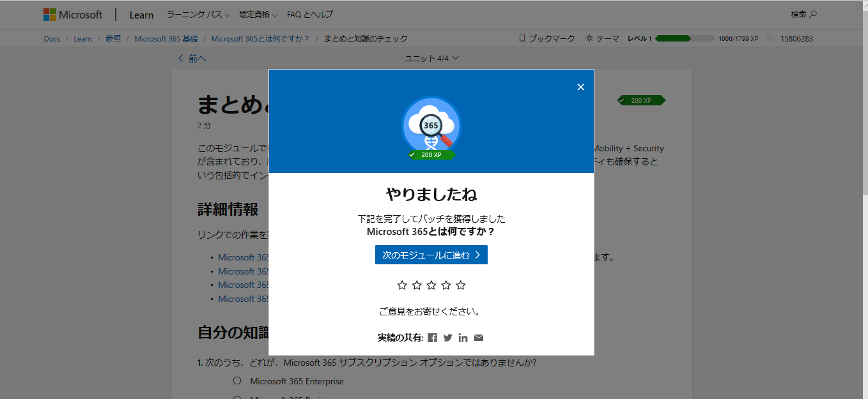Click the 詳細情報 heading
868x399 pixels.
228,209
